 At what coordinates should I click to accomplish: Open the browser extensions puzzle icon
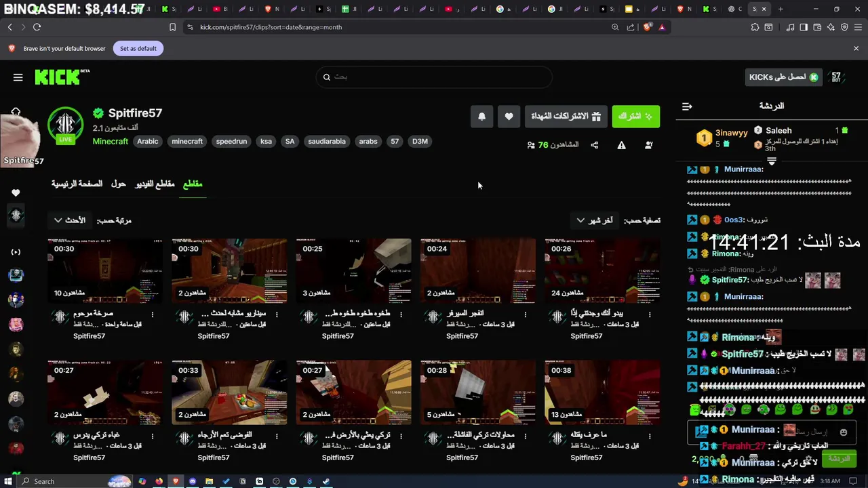click(x=755, y=27)
